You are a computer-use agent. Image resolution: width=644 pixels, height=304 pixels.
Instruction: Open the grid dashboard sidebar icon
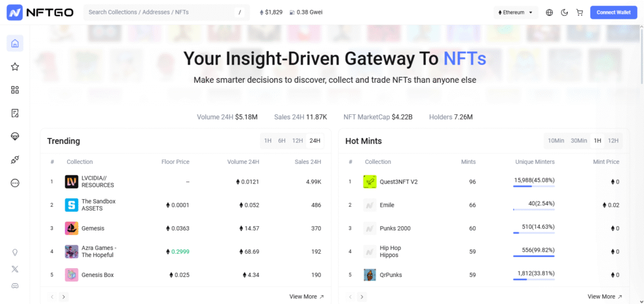click(x=15, y=90)
